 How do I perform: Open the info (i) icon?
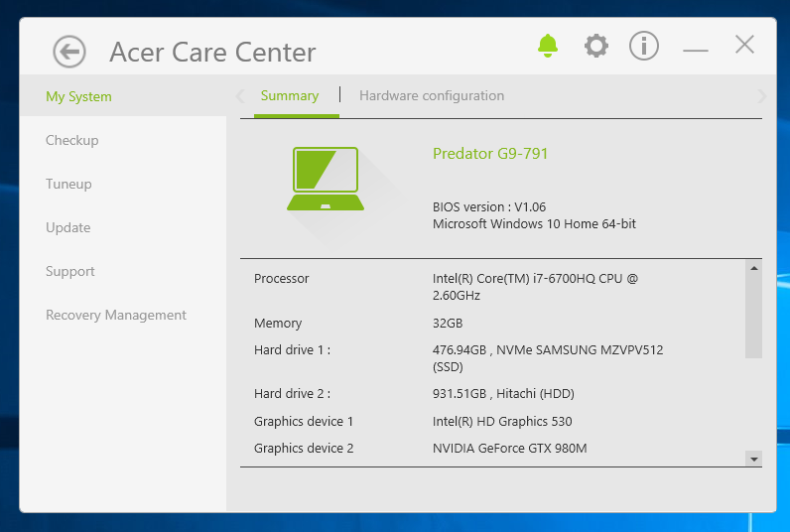tap(644, 46)
